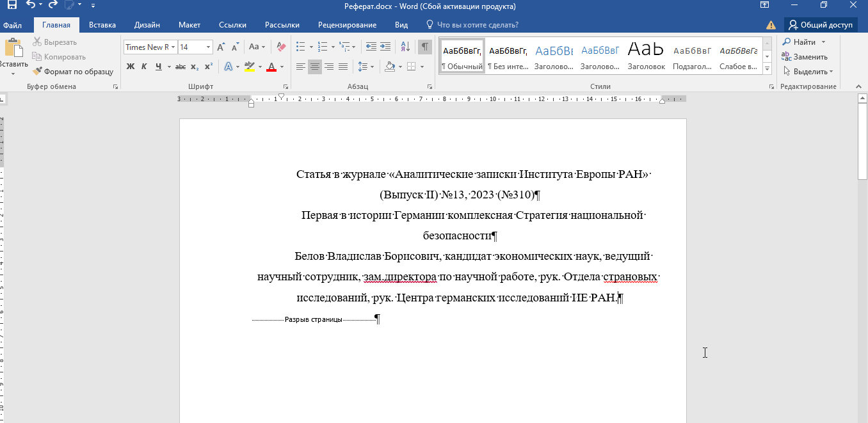Switch to the Вставка tab
This screenshot has height=423, width=868.
pos(102,25)
